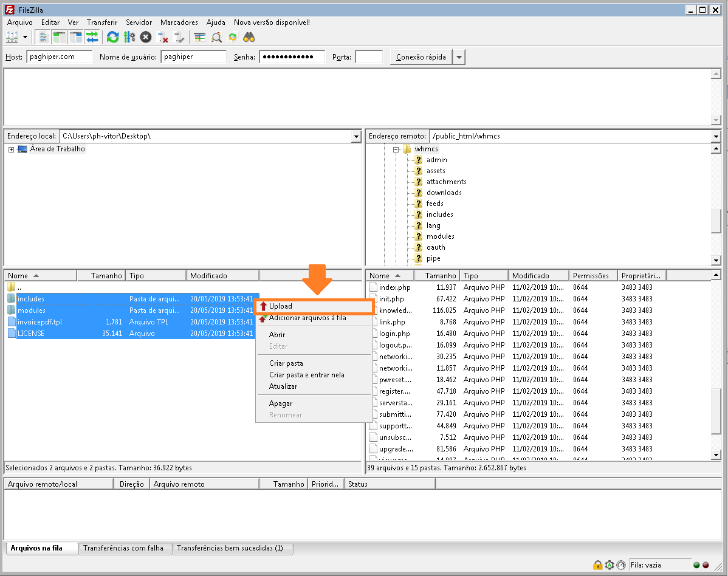This screenshot has height=576, width=728.
Task: Click the process queue toggle icon
Action: tap(129, 37)
